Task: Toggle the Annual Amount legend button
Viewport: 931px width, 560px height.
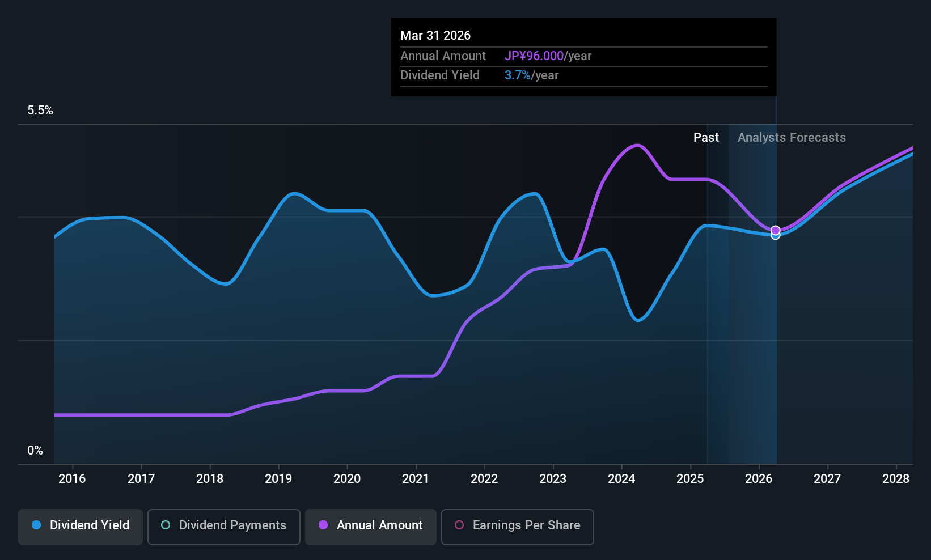Action: tap(371, 527)
